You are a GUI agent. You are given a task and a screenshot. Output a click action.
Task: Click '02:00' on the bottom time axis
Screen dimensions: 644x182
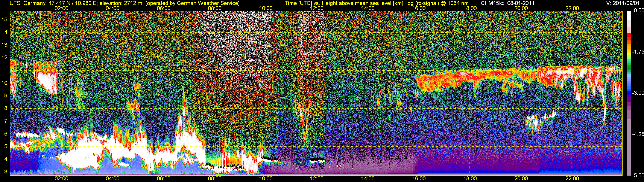coord(61,179)
